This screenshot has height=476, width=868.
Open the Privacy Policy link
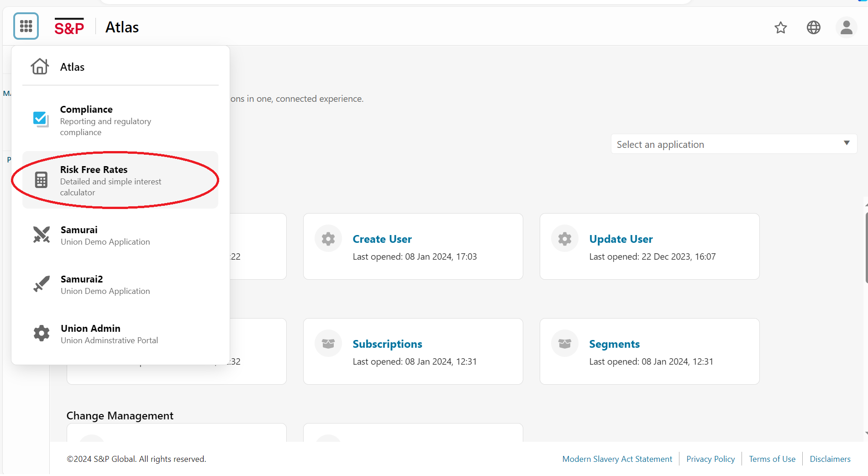(710, 459)
